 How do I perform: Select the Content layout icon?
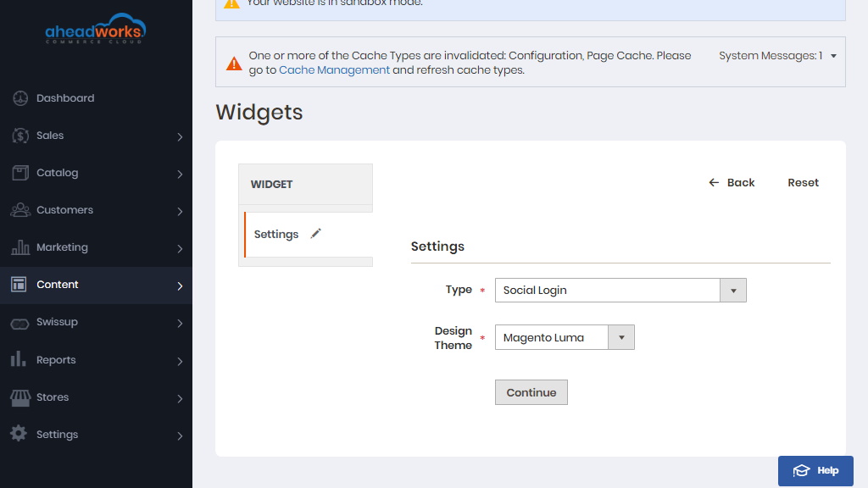click(19, 285)
